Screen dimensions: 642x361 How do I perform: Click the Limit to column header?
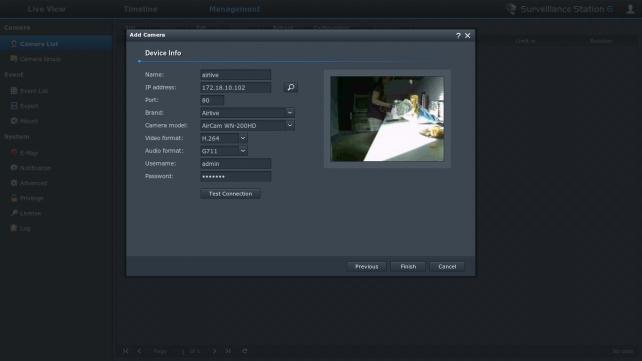pos(525,41)
